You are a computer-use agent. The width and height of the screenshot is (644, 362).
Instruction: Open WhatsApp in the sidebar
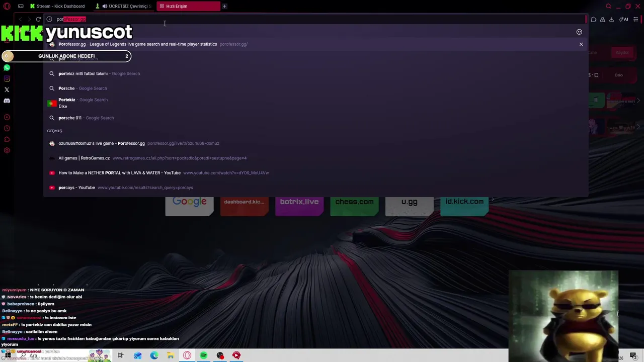pos(7,67)
